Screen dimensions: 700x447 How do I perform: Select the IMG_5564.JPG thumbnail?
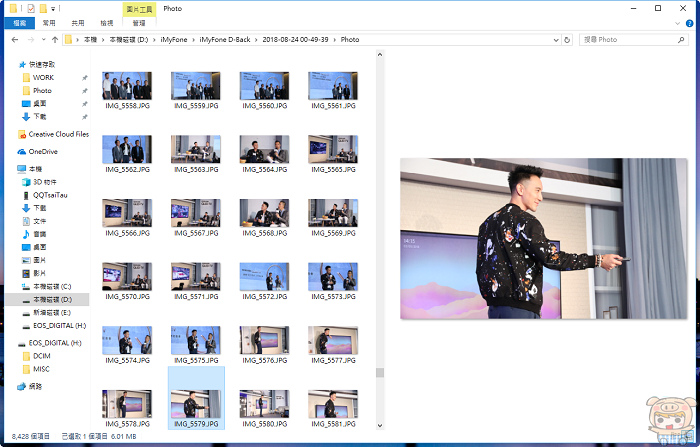[265, 150]
